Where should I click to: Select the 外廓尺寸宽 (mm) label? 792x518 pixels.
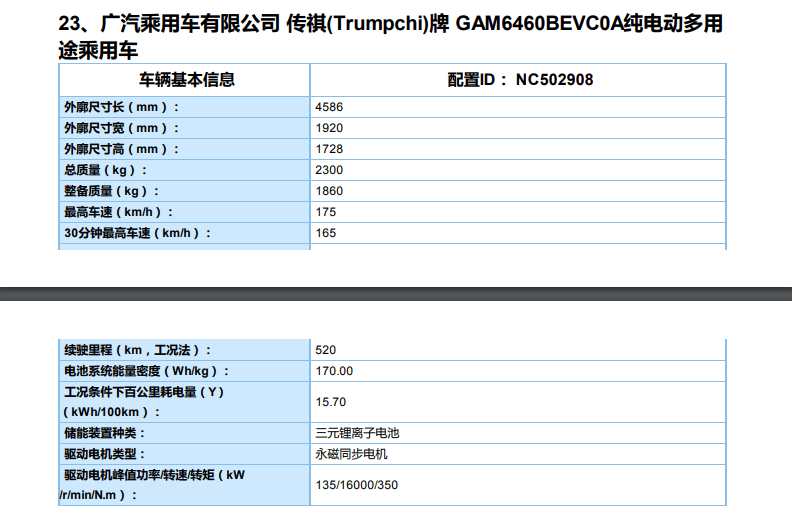click(x=121, y=128)
